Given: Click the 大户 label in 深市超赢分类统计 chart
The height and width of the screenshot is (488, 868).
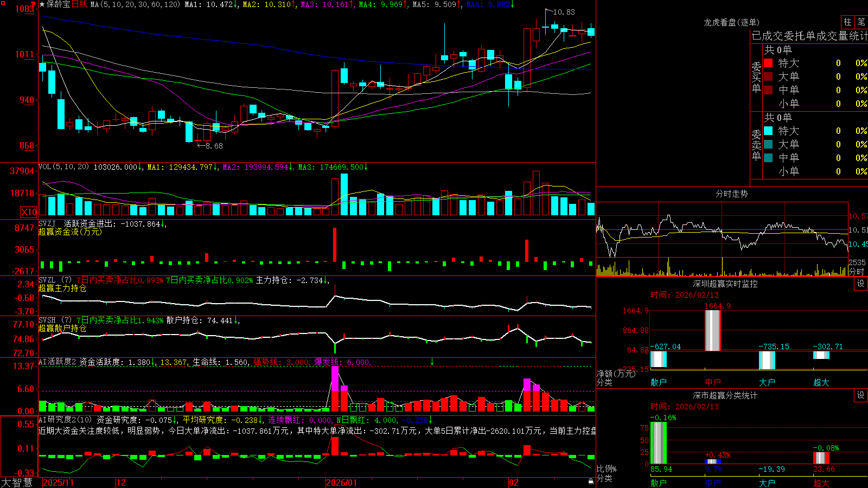Looking at the screenshot, I should [x=767, y=483].
